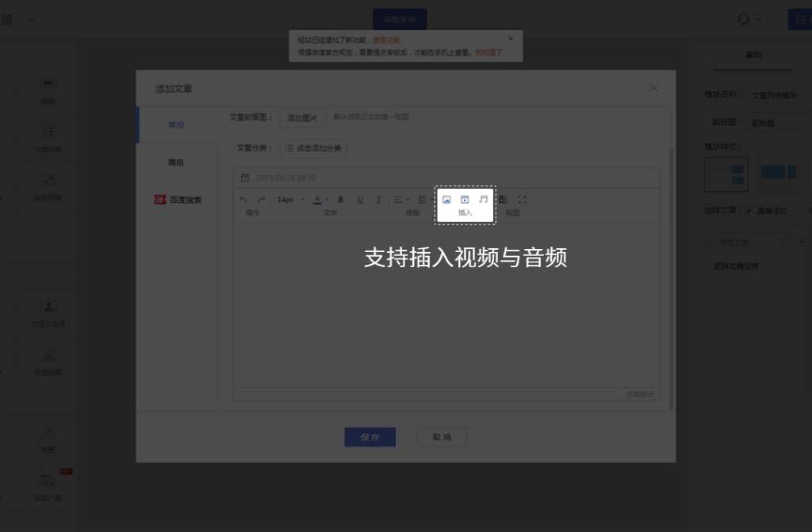This screenshot has width=812, height=532.
Task: Click 点击添加分类 to add a category
Action: pos(313,148)
